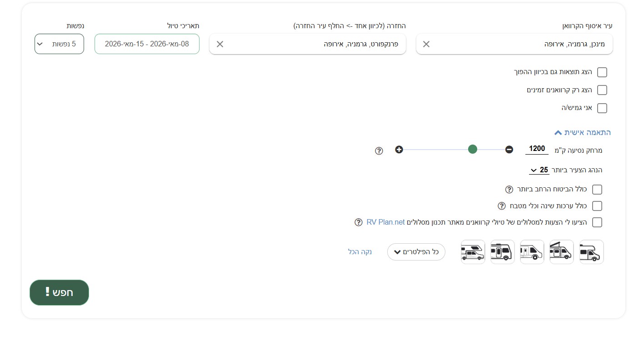The width and height of the screenshot is (644, 341).
Task: Select the integrated bus-style motorhome icon
Action: click(x=503, y=252)
